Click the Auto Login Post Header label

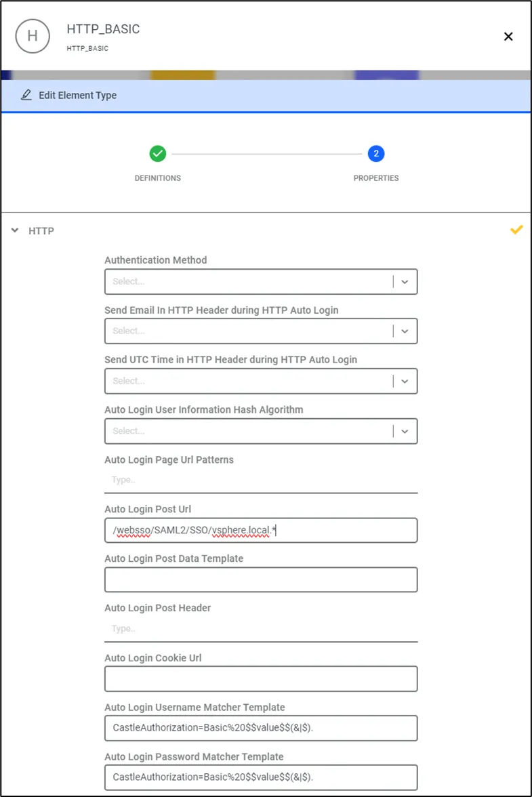pyautogui.click(x=157, y=608)
